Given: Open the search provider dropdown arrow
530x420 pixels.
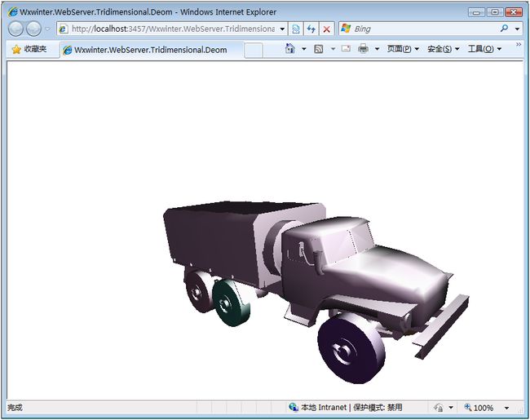Looking at the screenshot, I should tap(517, 29).
